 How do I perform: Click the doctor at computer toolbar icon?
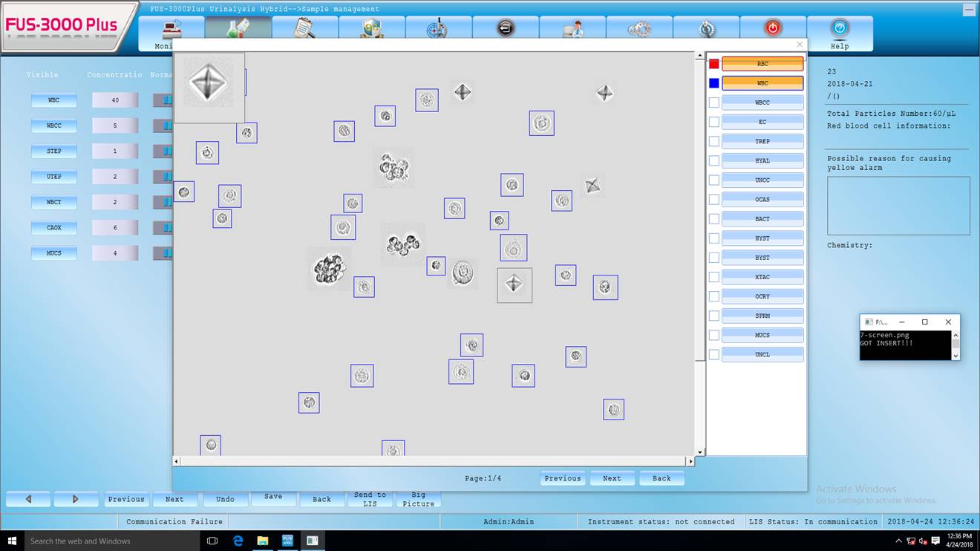point(572,28)
